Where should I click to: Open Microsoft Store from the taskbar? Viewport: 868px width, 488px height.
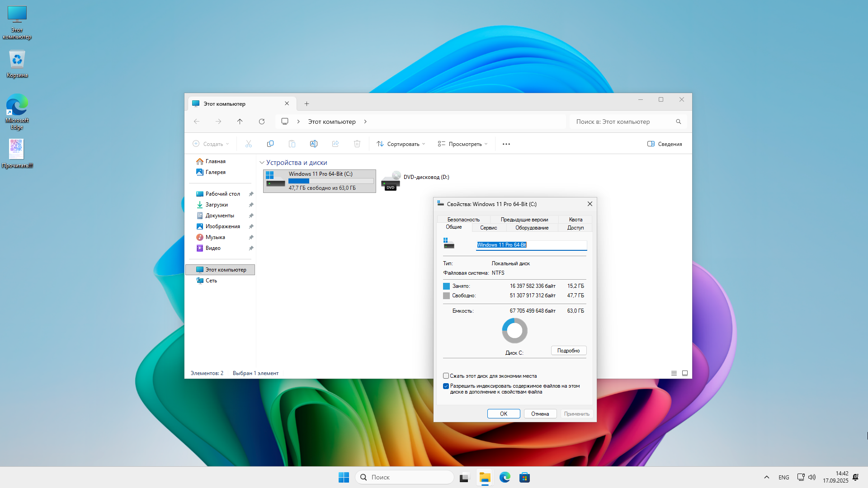tap(524, 477)
